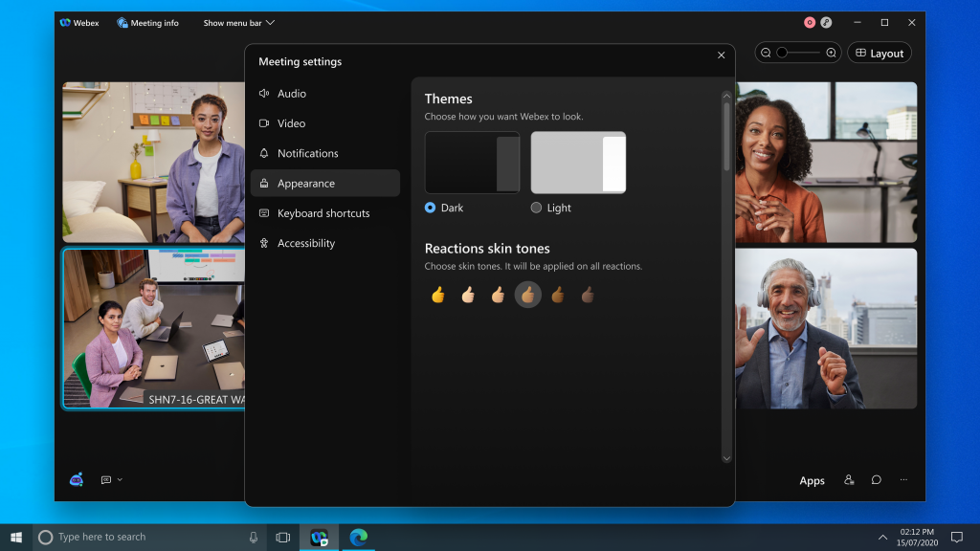This screenshot has width=980, height=551.
Task: Select the Keyboard shortcuts settings category
Action: 323,212
